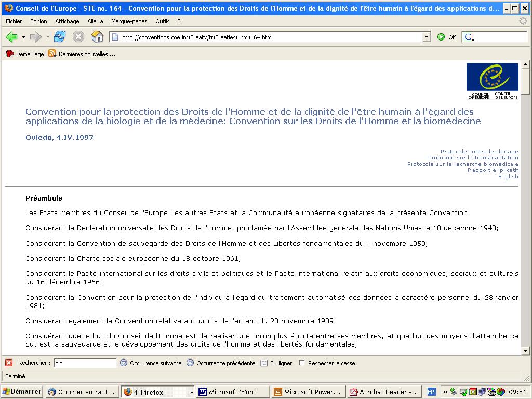Open the Marque-pages menu
This screenshot has width=532, height=399.
pos(129,21)
